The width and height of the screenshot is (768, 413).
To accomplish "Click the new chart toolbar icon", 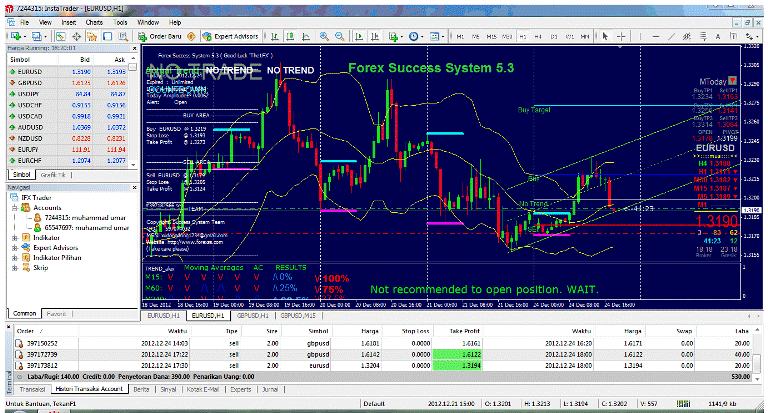I will tap(16, 36).
